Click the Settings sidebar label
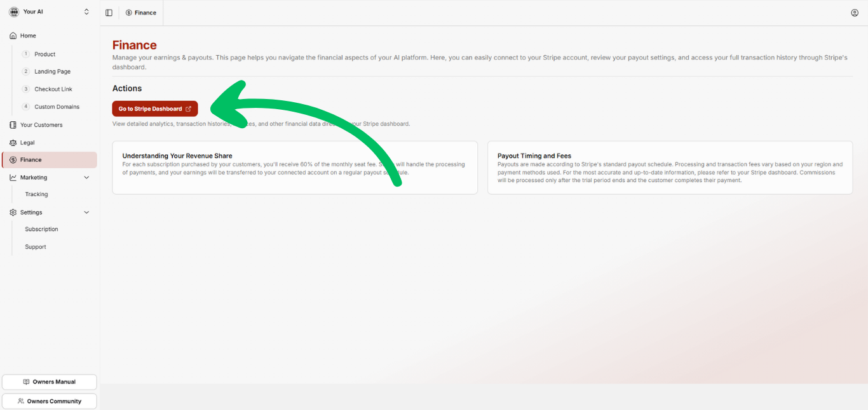The image size is (868, 410). [31, 213]
